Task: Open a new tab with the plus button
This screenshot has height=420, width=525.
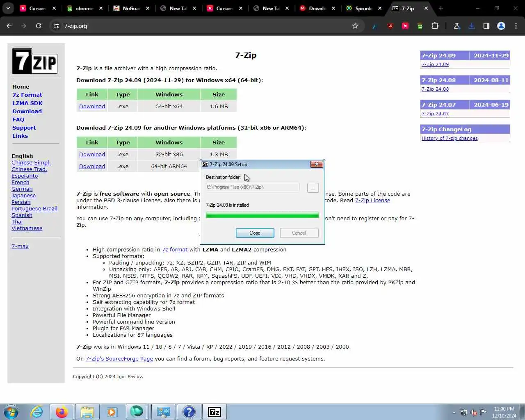Action: click(x=441, y=8)
